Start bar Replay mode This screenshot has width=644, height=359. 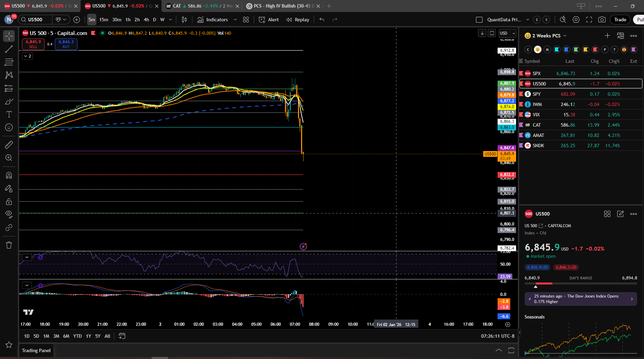[298, 20]
